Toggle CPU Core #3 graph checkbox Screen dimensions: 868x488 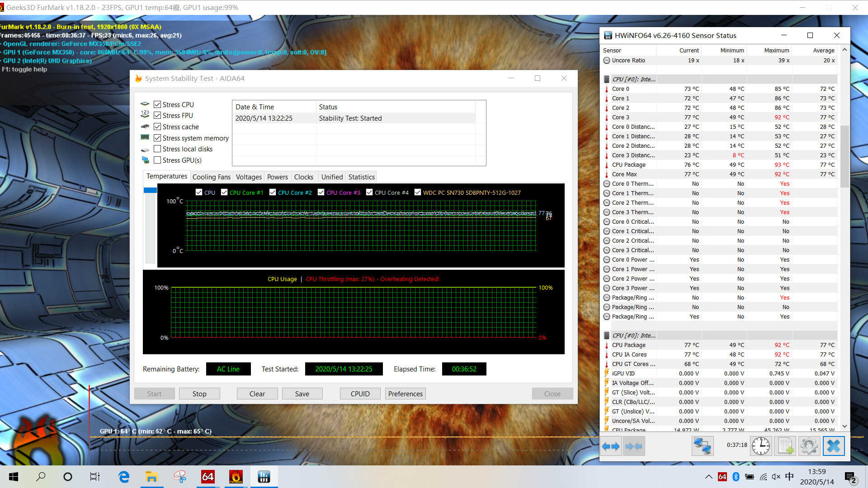coord(321,192)
